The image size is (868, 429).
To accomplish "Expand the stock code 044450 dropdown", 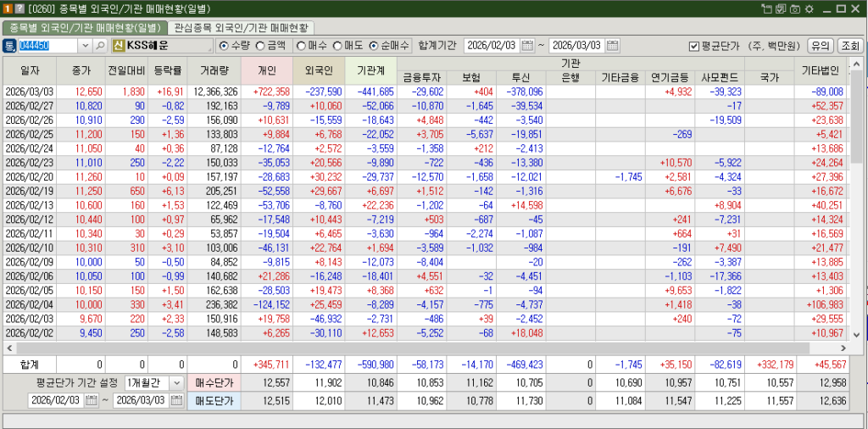I will tap(85, 45).
